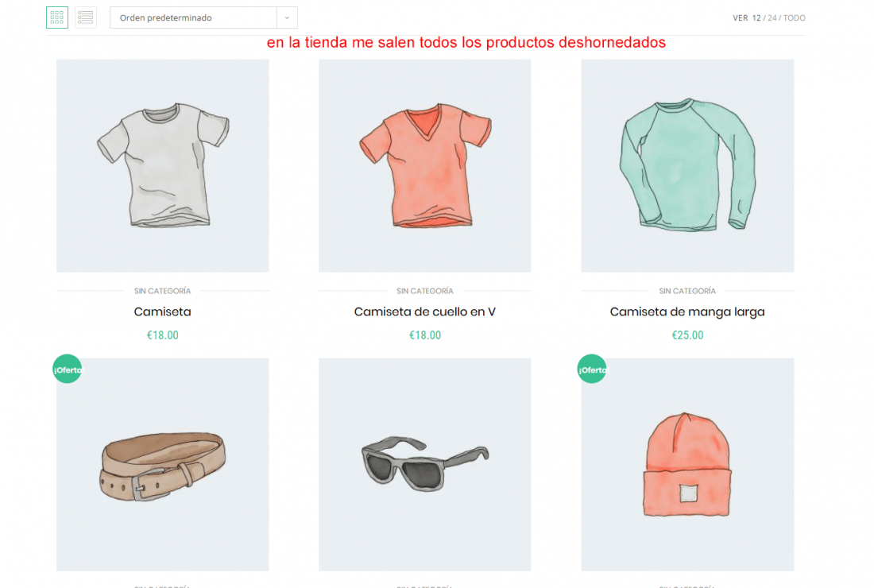Show 24 products per page
874x588 pixels.
(x=772, y=17)
